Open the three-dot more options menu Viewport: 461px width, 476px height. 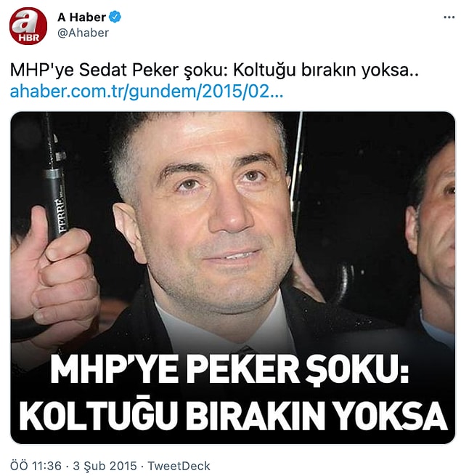(449, 17)
